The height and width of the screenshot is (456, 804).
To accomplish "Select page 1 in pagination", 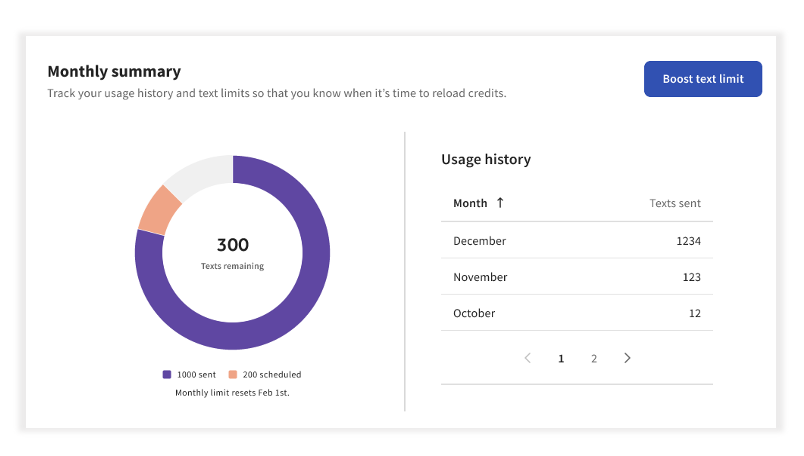I will [x=561, y=358].
